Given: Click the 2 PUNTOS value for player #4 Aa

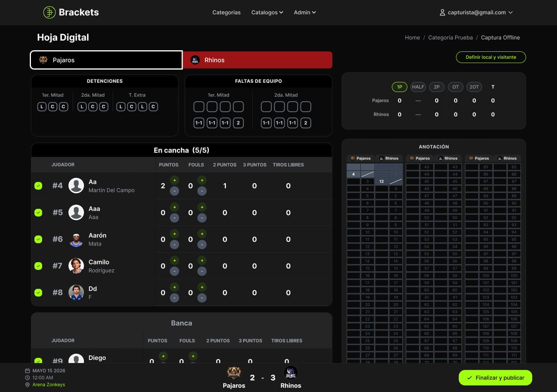Looking at the screenshot, I should 225,186.
